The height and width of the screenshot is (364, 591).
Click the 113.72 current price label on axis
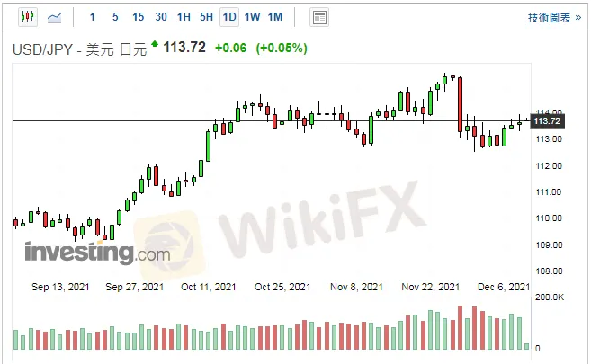(x=547, y=120)
